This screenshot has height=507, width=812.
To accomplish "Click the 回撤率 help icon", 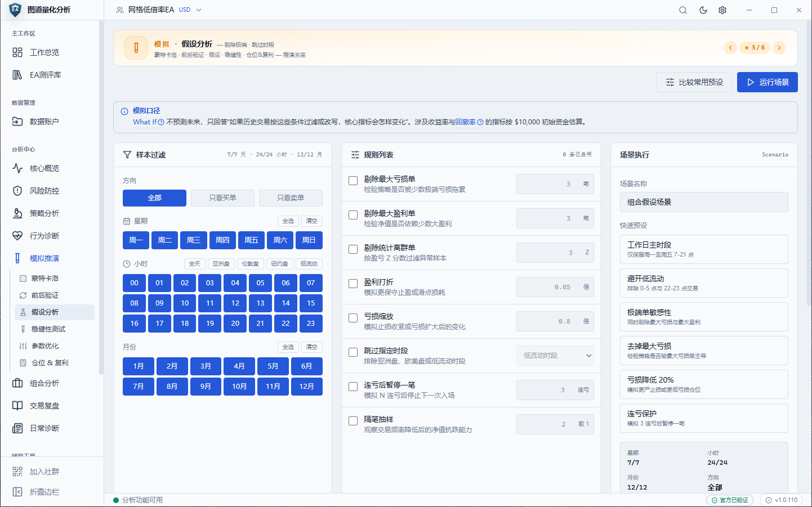I will [480, 122].
